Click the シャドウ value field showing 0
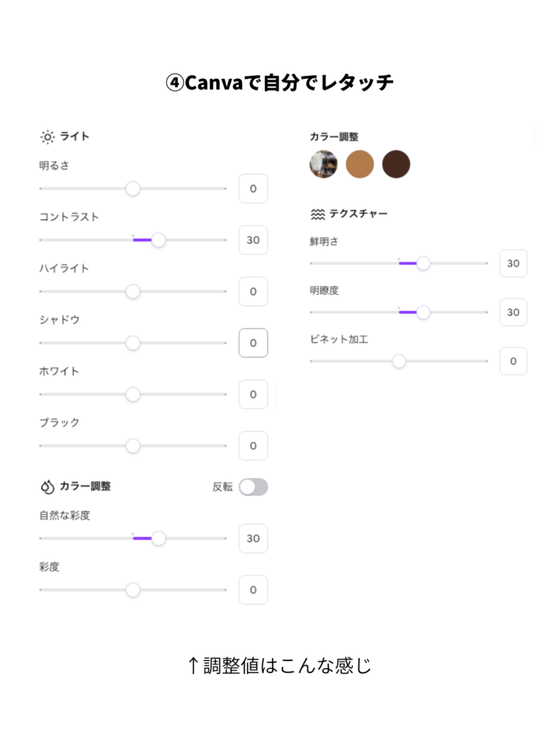Image resolution: width=560 pixels, height=747 pixels. (252, 343)
